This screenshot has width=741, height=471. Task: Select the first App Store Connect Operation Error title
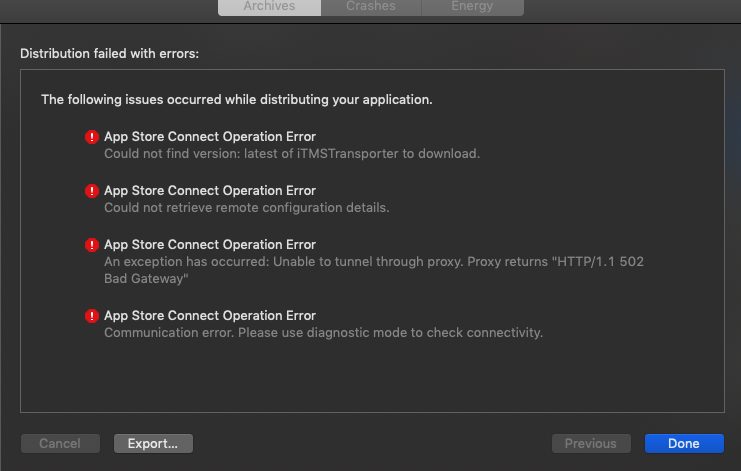(210, 137)
